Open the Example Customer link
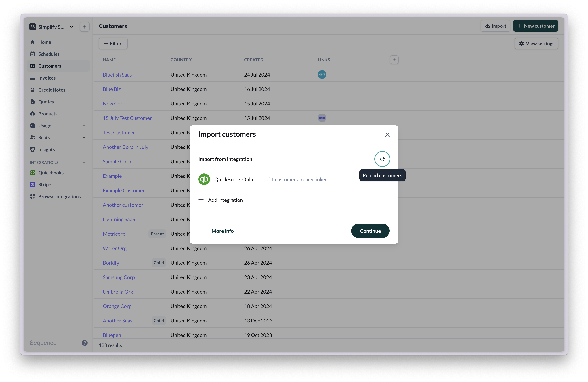Image resolution: width=588 pixels, height=382 pixels. (123, 190)
